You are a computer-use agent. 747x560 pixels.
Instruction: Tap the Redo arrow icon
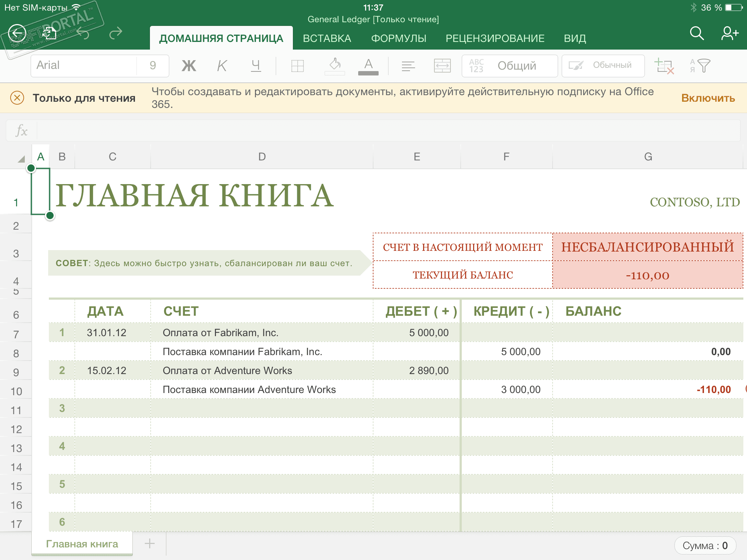click(x=116, y=34)
